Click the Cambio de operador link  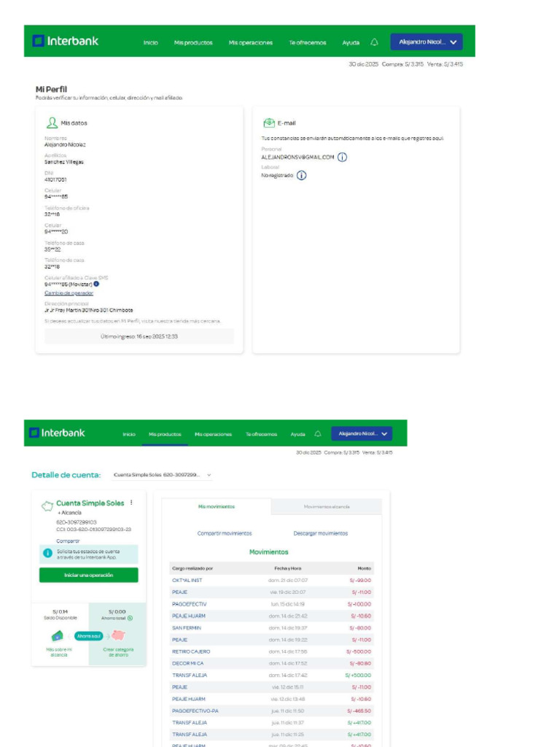pos(69,293)
